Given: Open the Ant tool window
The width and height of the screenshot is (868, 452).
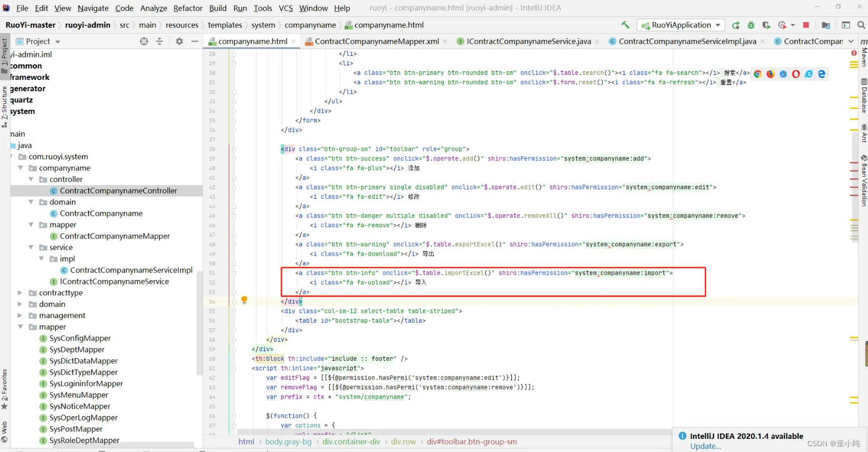Looking at the screenshot, I should coord(864,134).
